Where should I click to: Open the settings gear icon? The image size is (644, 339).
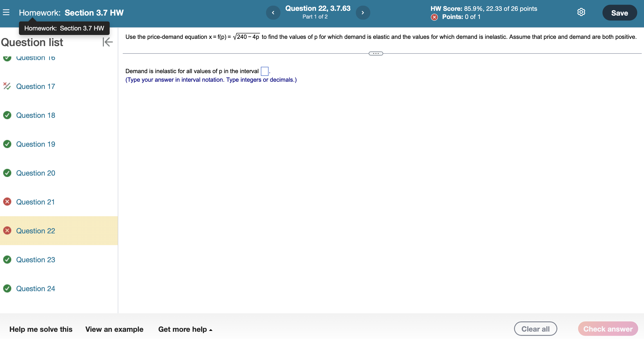click(581, 12)
